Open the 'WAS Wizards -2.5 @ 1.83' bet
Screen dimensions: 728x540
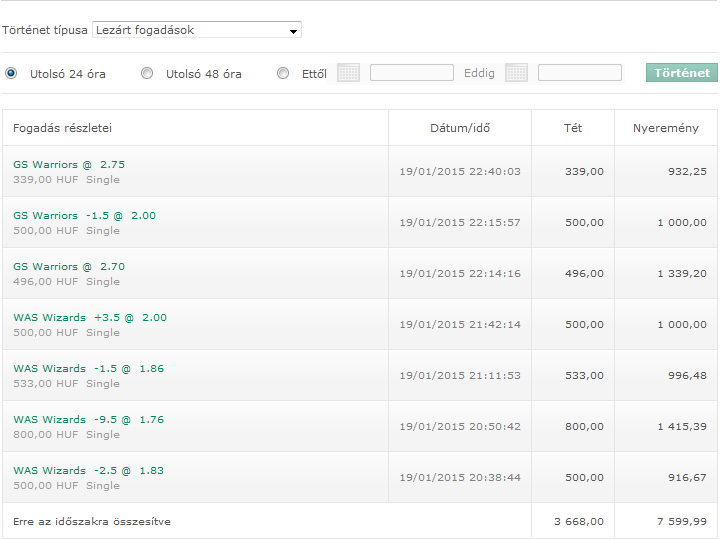[x=88, y=471]
